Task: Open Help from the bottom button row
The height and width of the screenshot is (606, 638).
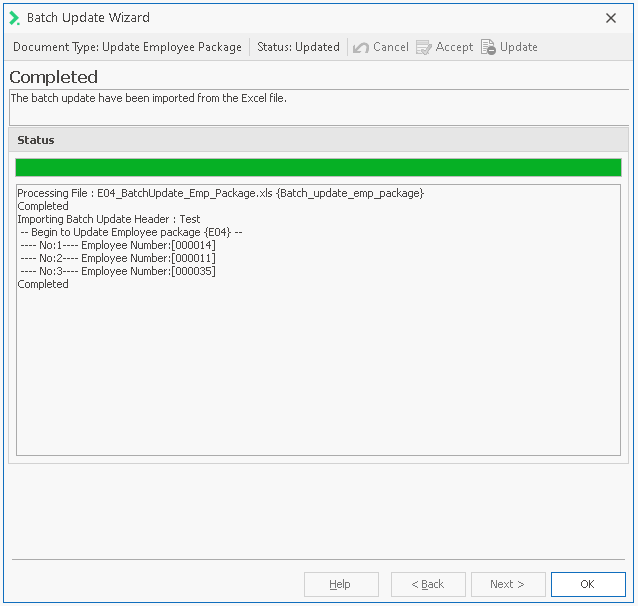Action: point(340,584)
